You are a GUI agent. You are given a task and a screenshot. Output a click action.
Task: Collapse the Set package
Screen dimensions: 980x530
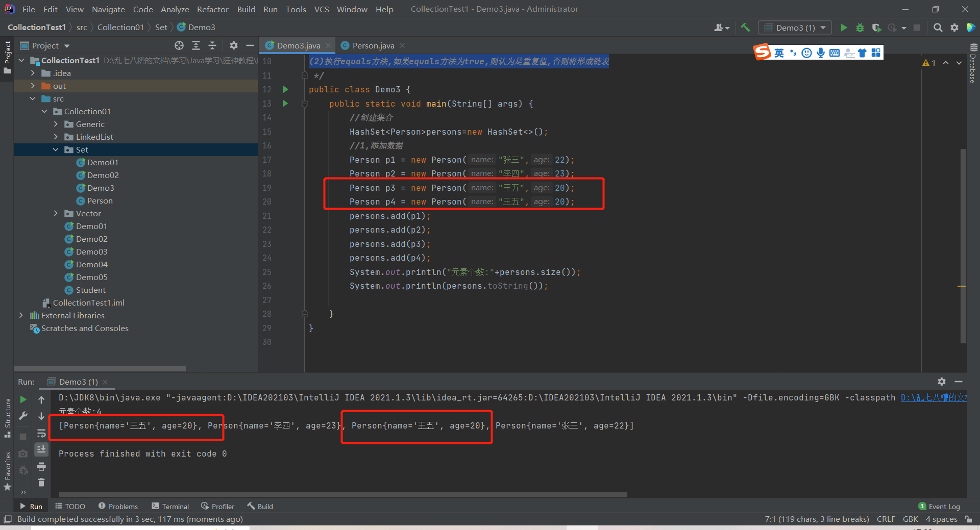(x=56, y=149)
